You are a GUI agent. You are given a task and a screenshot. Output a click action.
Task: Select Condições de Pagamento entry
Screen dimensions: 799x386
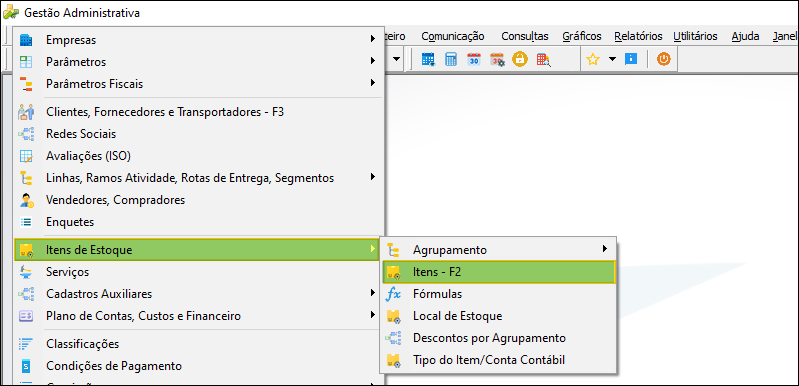pyautogui.click(x=197, y=366)
